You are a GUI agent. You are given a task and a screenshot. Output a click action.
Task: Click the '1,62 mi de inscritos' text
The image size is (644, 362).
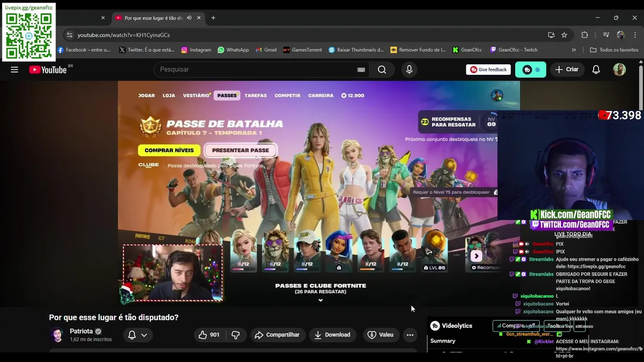coord(91,340)
